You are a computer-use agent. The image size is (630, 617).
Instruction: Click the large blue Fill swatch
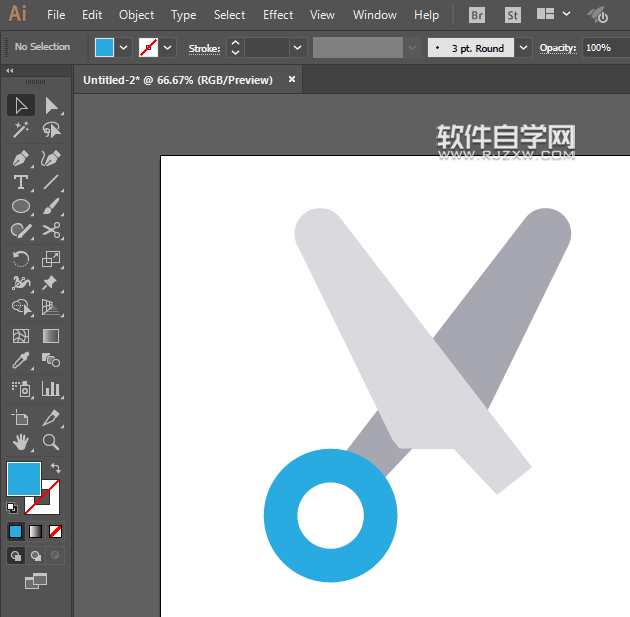click(24, 479)
